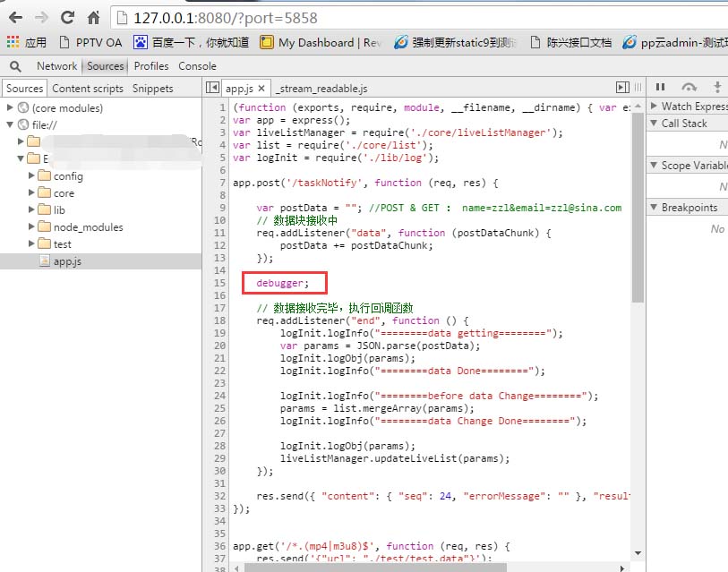Set breakpoint on line number 15
Image resolution: width=728 pixels, height=572 pixels.
(220, 283)
